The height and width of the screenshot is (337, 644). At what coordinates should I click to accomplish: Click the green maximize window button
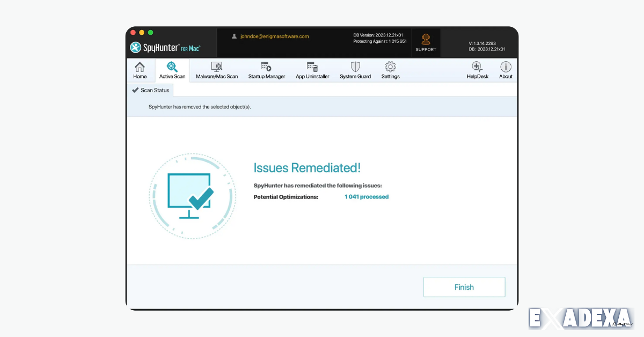click(150, 33)
